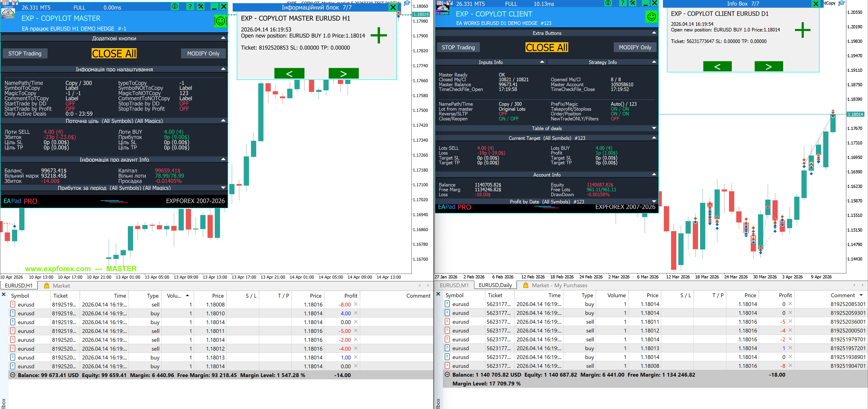Collapse Поточна ціль section in Master
This screenshot has width=868, height=409.
point(223,121)
